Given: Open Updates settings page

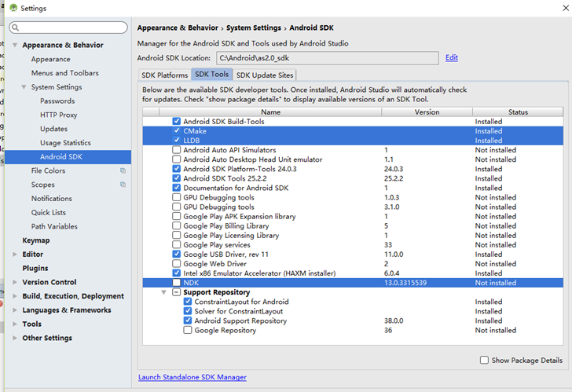Looking at the screenshot, I should 53,129.
